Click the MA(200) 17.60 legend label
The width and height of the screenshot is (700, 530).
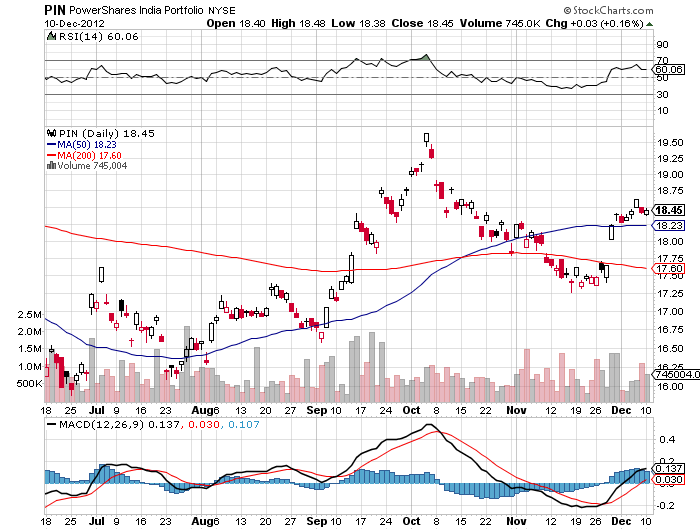tap(89, 155)
